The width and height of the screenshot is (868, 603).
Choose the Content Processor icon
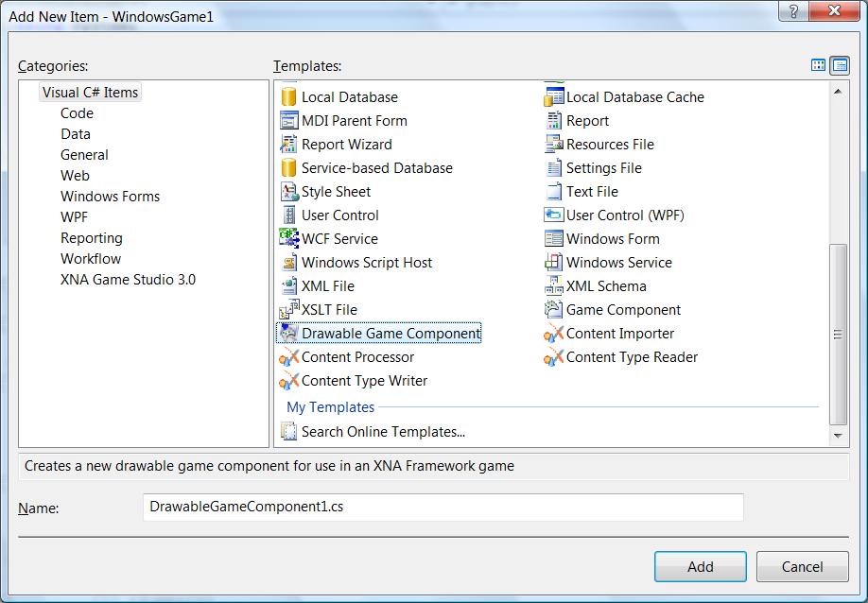pos(288,357)
